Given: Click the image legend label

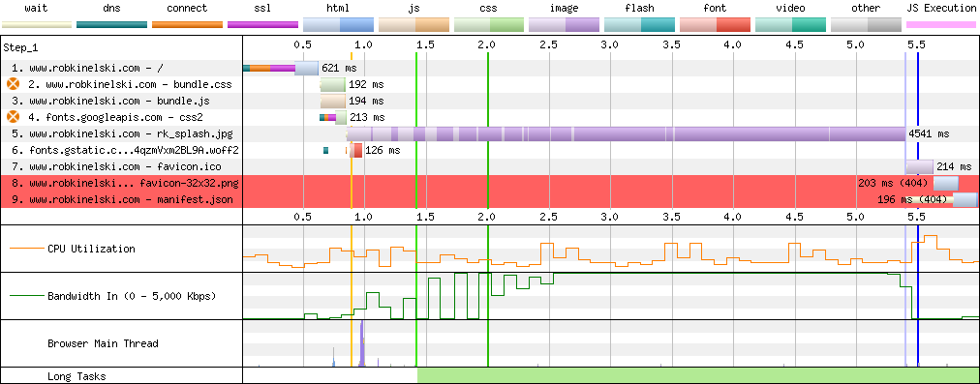Looking at the screenshot, I should tap(565, 8).
